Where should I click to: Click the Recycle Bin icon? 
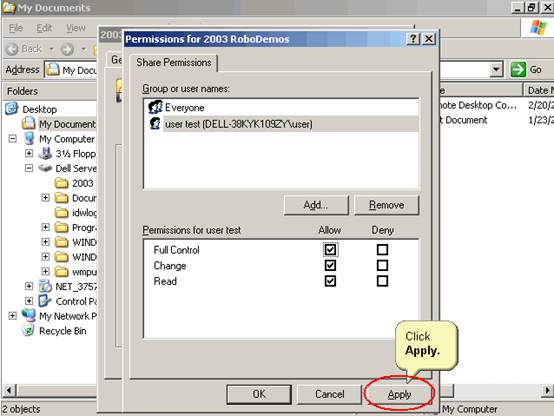coord(28,330)
